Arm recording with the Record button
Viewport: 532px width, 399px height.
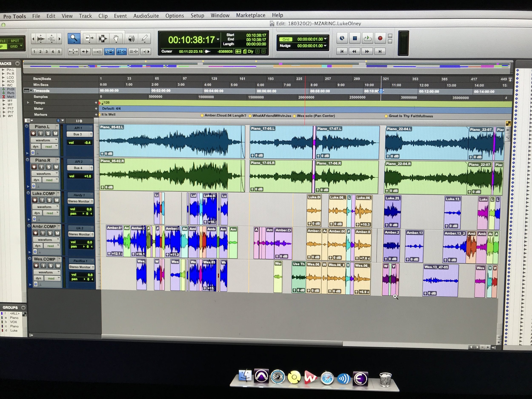[x=380, y=38]
